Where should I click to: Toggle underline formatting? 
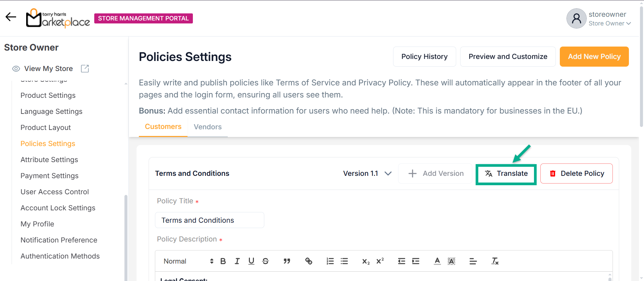(251, 261)
